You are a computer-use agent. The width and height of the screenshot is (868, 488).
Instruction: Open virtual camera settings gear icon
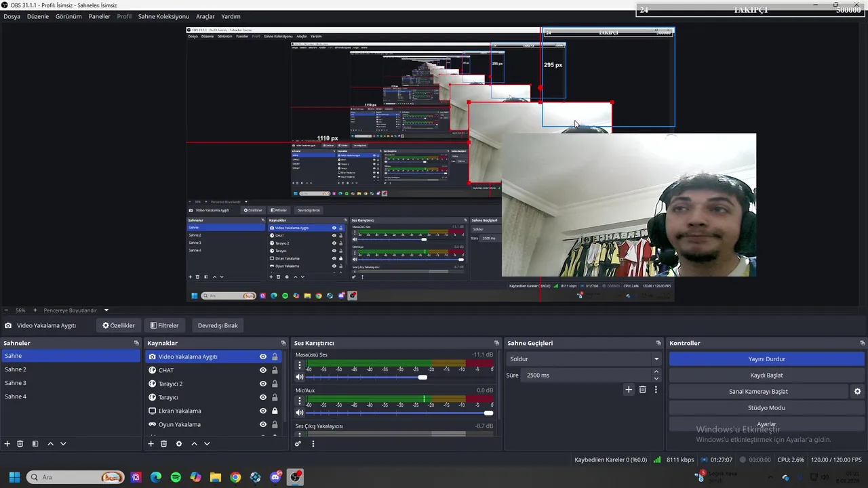pyautogui.click(x=857, y=392)
